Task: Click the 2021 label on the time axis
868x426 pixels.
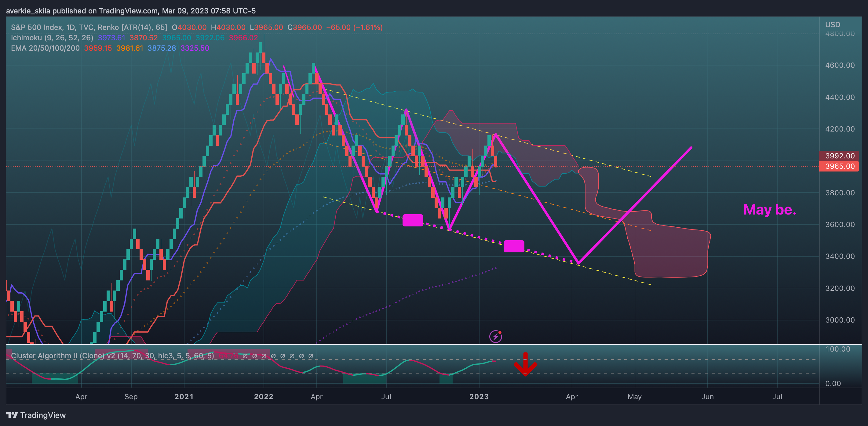Action: coord(184,397)
